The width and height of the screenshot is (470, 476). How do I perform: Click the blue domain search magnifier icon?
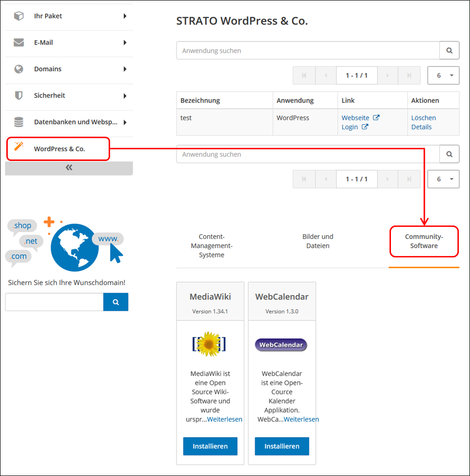[115, 301]
